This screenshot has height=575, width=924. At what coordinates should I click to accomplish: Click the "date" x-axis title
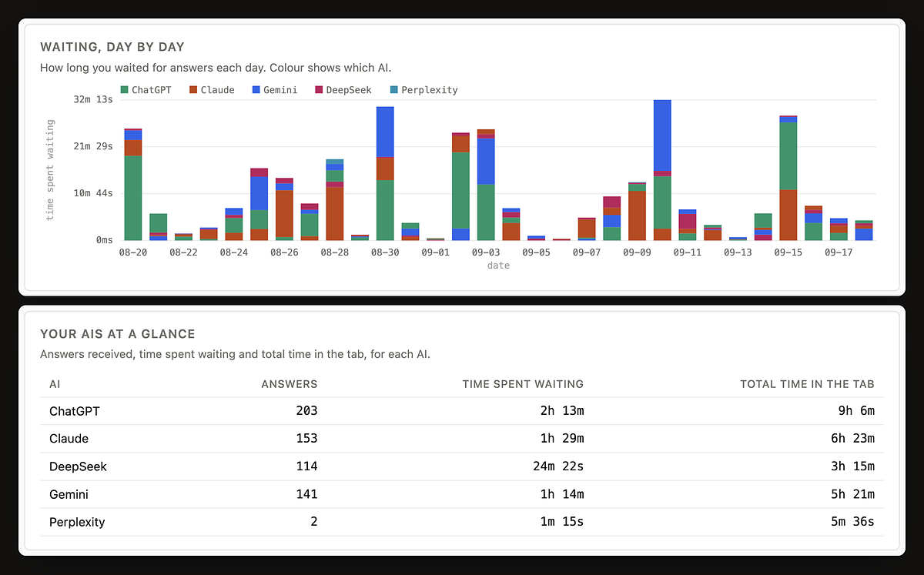498,266
